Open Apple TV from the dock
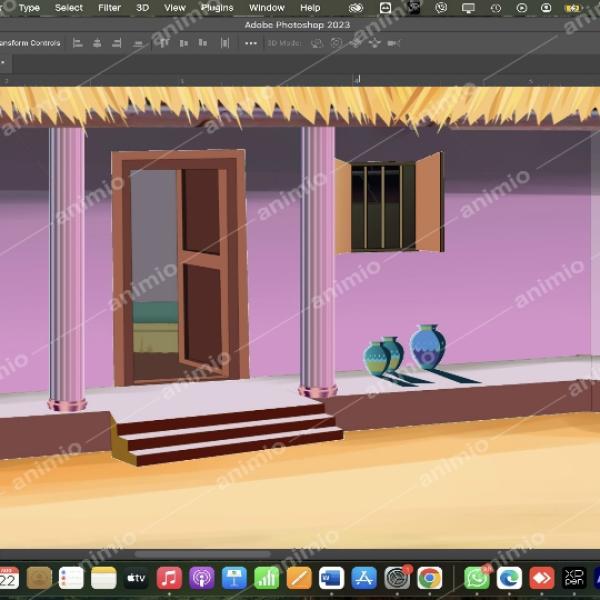The width and height of the screenshot is (600, 600). pyautogui.click(x=136, y=578)
